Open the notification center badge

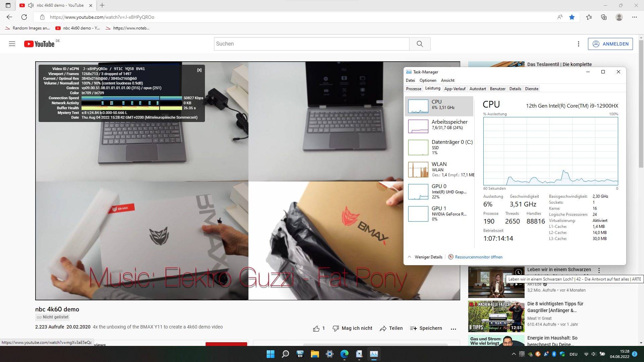click(635, 354)
